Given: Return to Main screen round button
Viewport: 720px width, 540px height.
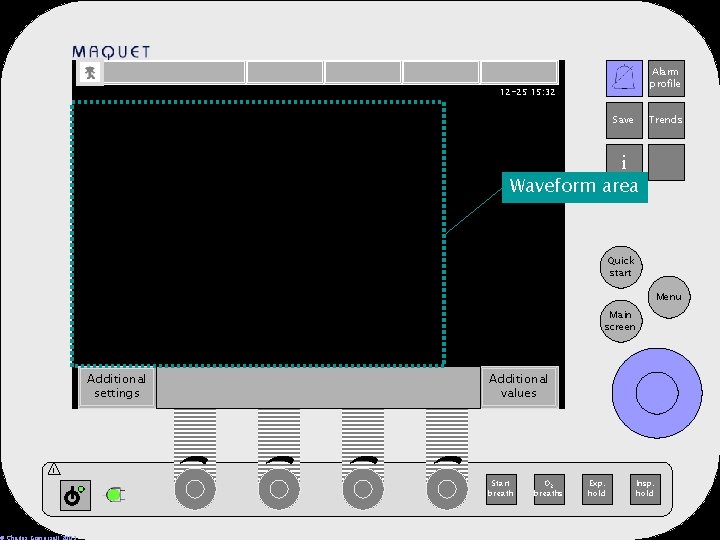Looking at the screenshot, I should [621, 321].
